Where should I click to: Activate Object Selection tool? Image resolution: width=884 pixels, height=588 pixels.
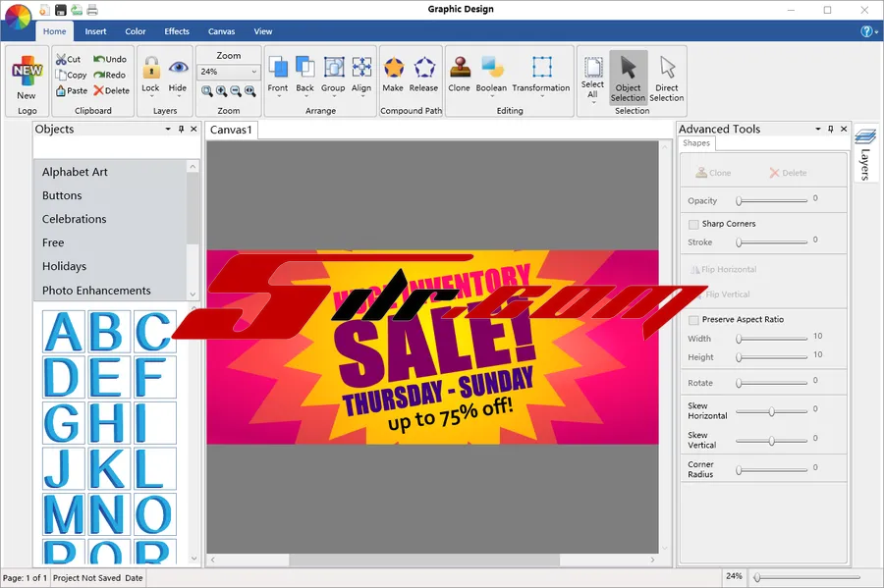click(x=628, y=79)
